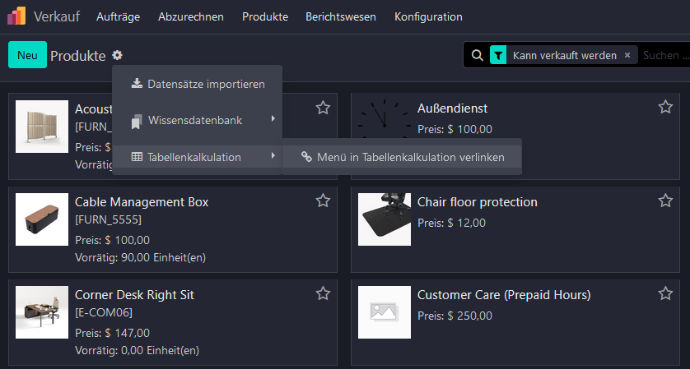Click the Wissensdatenbank bookmark icon
The height and width of the screenshot is (369, 690).
137,121
